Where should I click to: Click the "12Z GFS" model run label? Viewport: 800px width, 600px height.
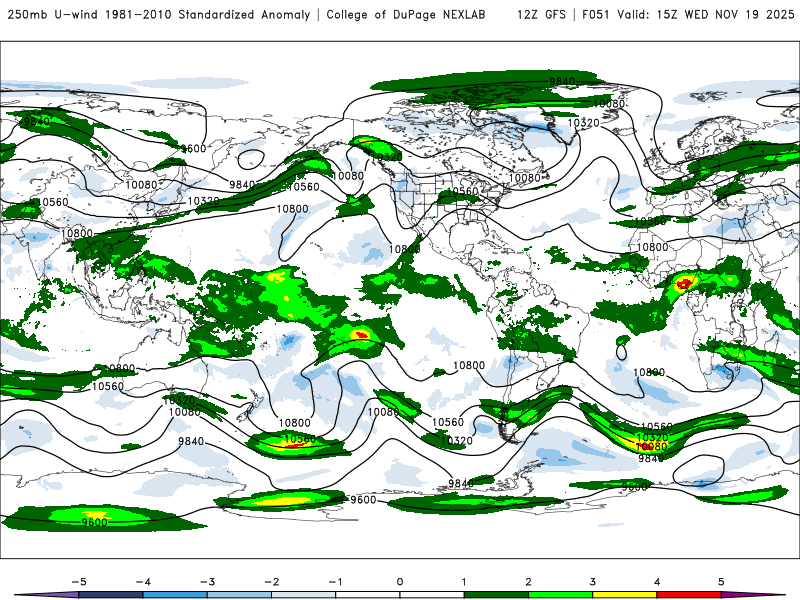pyautogui.click(x=541, y=15)
